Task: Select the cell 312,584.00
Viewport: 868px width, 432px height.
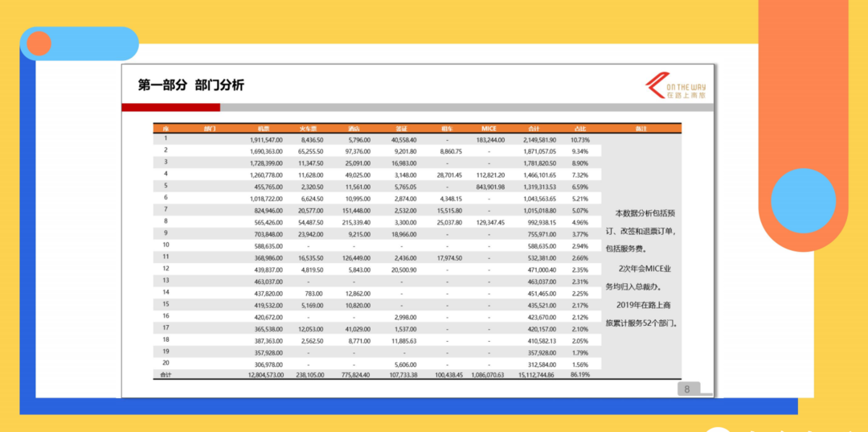Action: pyautogui.click(x=542, y=364)
